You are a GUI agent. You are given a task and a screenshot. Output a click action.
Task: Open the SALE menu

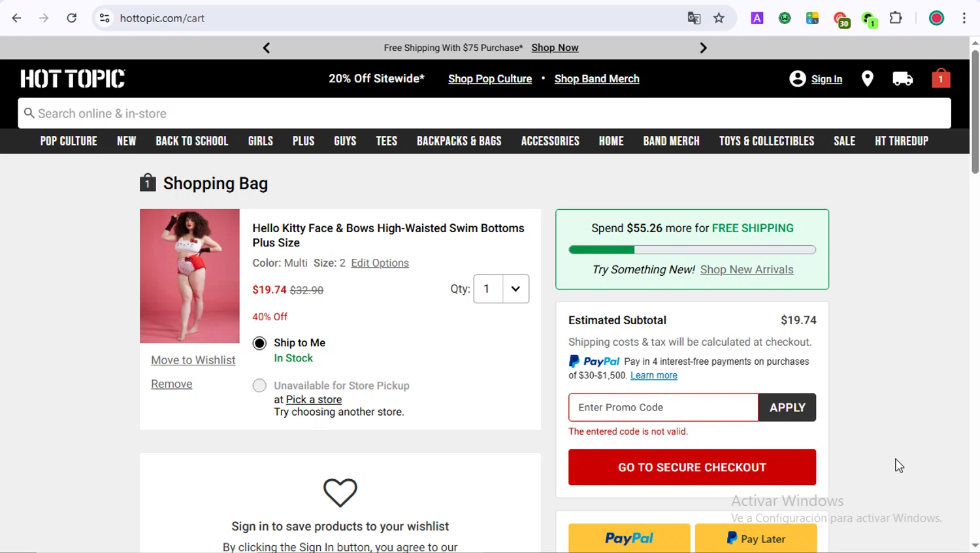[845, 141]
